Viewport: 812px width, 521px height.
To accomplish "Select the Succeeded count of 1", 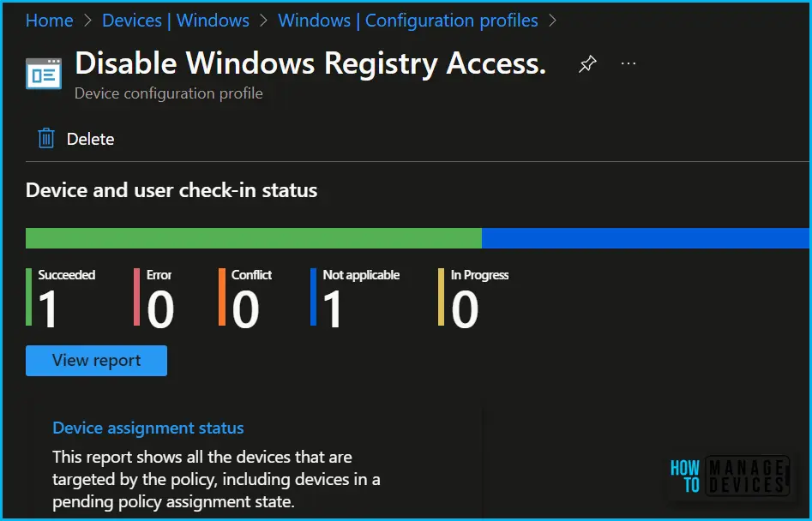I will pos(49,309).
